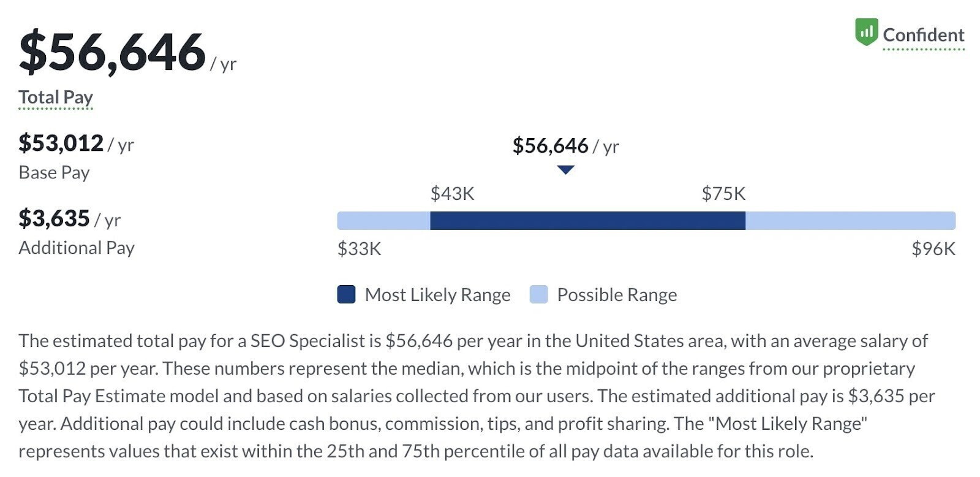Image resolution: width=980 pixels, height=477 pixels.
Task: Click the Base Pay label
Action: point(54,173)
